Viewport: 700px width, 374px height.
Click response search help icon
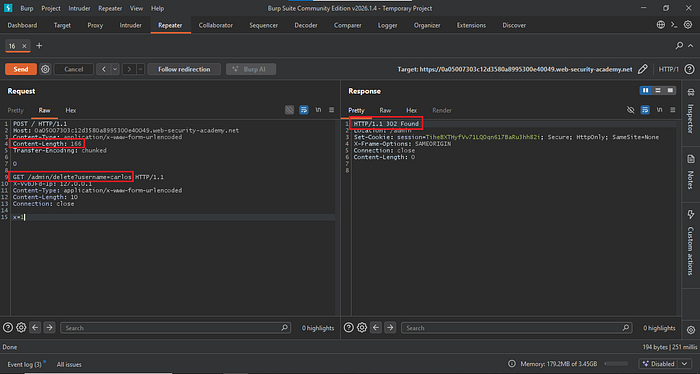point(349,328)
